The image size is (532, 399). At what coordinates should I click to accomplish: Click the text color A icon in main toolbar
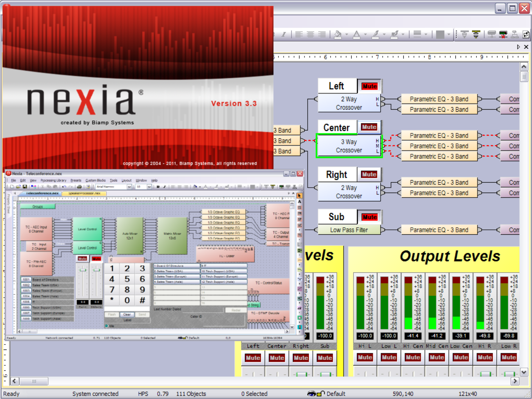tap(356, 35)
